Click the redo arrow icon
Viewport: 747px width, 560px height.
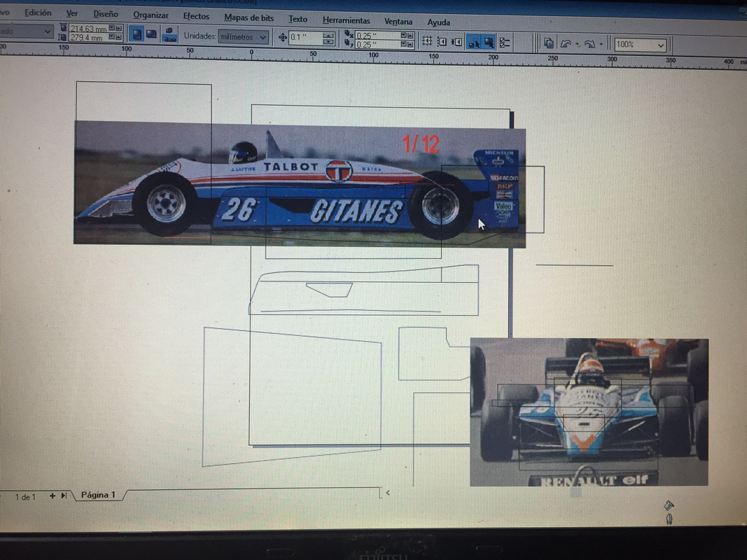589,45
